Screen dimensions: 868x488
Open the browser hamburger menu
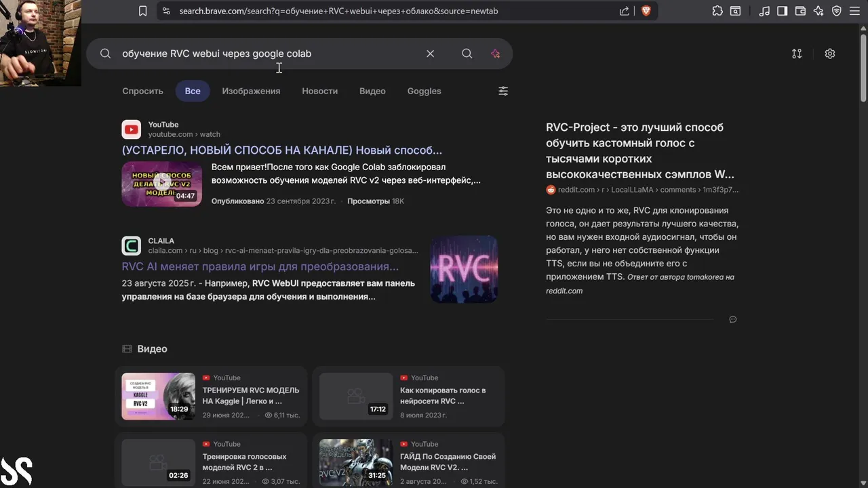pyautogui.click(x=854, y=11)
